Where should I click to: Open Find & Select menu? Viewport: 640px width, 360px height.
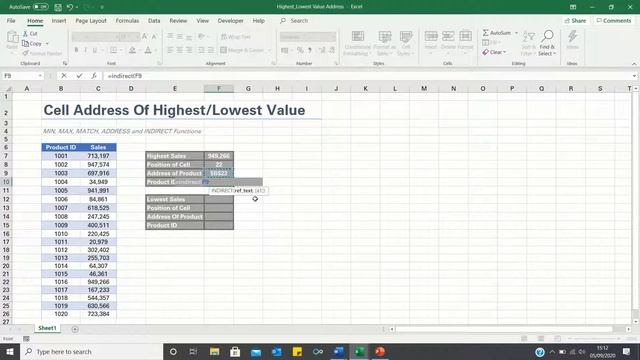(x=547, y=43)
